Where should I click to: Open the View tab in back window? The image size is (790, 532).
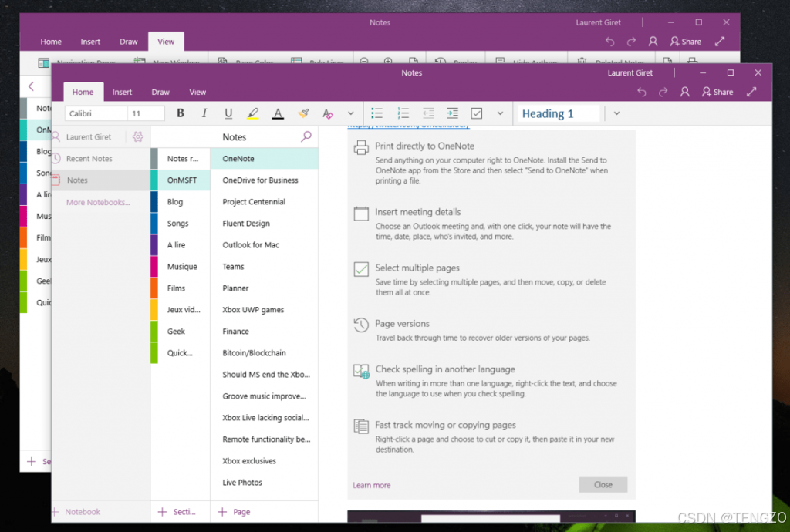pyautogui.click(x=166, y=42)
